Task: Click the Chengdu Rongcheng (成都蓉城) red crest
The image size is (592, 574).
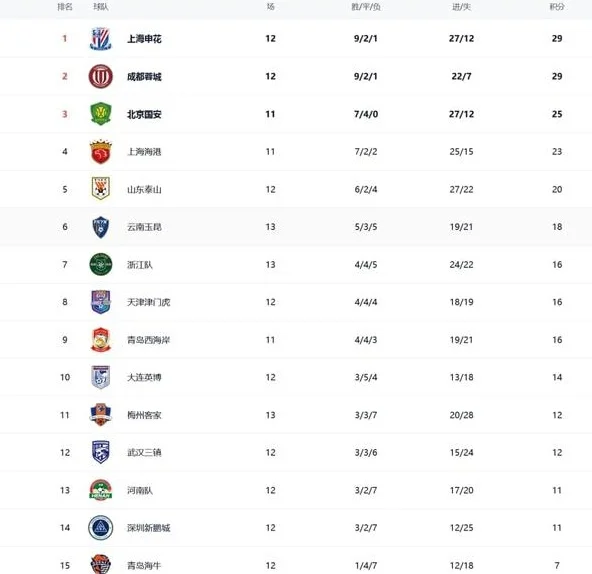Action: coord(100,76)
